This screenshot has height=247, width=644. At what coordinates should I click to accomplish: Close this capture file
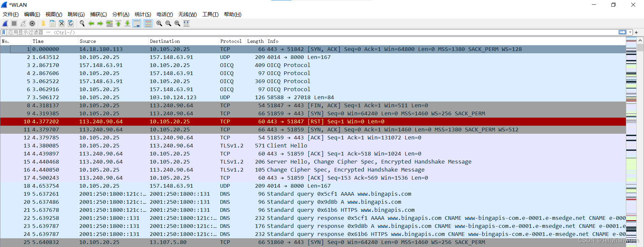62,23
